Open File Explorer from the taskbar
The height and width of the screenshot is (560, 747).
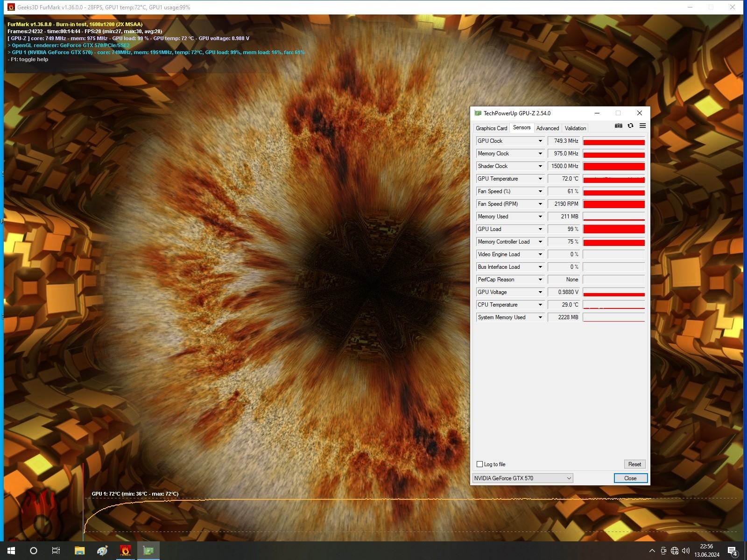[80, 551]
